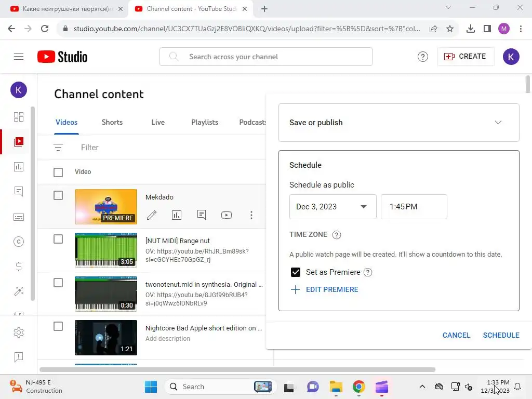Open the help question mark icon
Image resolution: width=532 pixels, height=399 pixels.
pyautogui.click(x=422, y=57)
